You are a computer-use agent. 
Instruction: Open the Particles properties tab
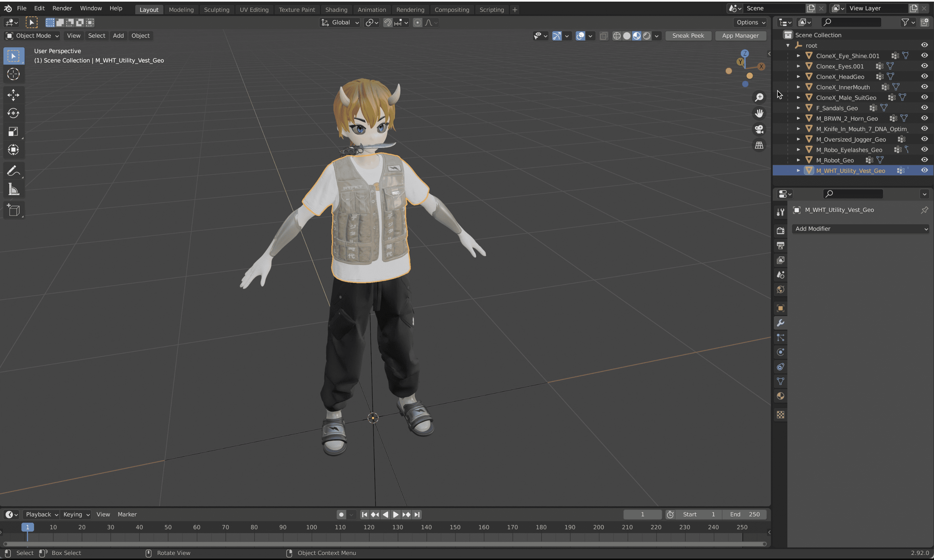tap(780, 338)
